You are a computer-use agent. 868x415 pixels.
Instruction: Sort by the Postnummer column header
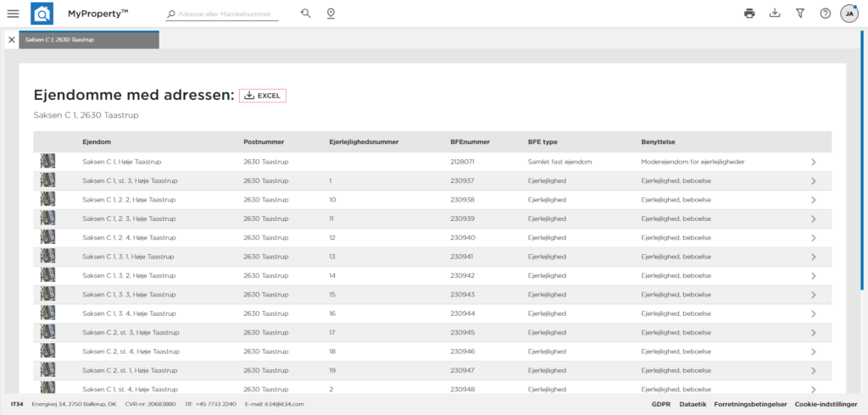[263, 142]
